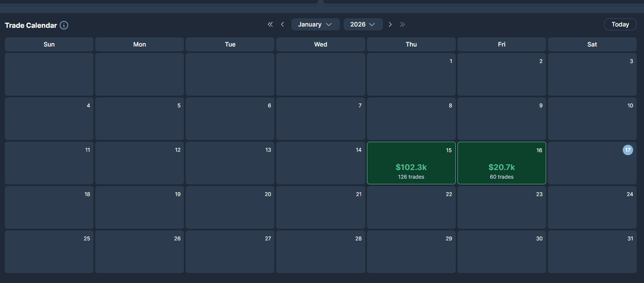Select the January 6 day cell

[230, 119]
